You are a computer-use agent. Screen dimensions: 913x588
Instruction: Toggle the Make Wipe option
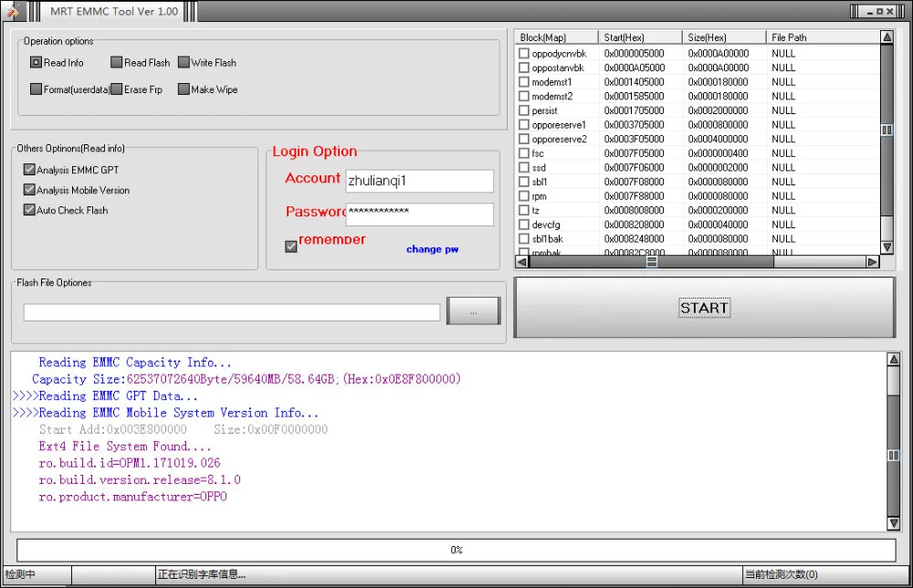[184, 89]
